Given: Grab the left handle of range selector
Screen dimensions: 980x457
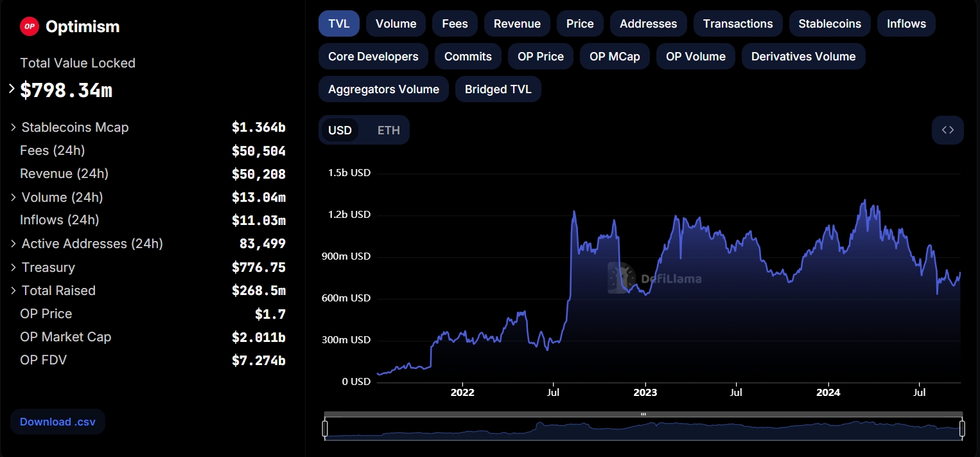Looking at the screenshot, I should [325, 429].
